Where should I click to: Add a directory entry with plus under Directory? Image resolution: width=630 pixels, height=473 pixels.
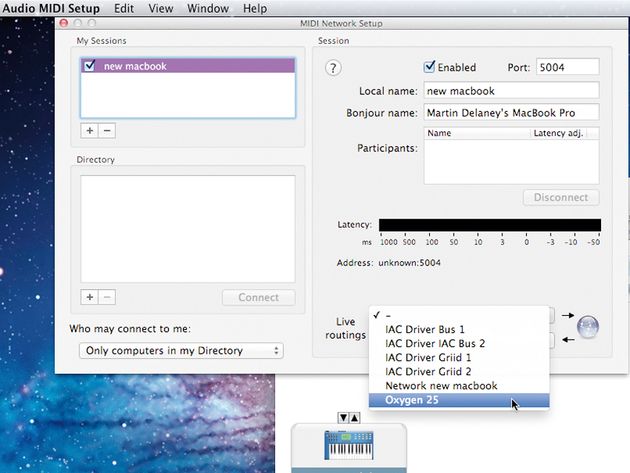(90, 297)
